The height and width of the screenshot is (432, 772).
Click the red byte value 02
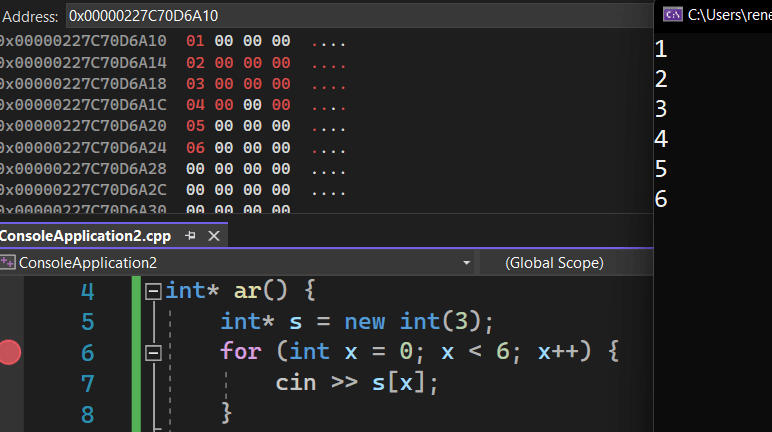pyautogui.click(x=195, y=63)
